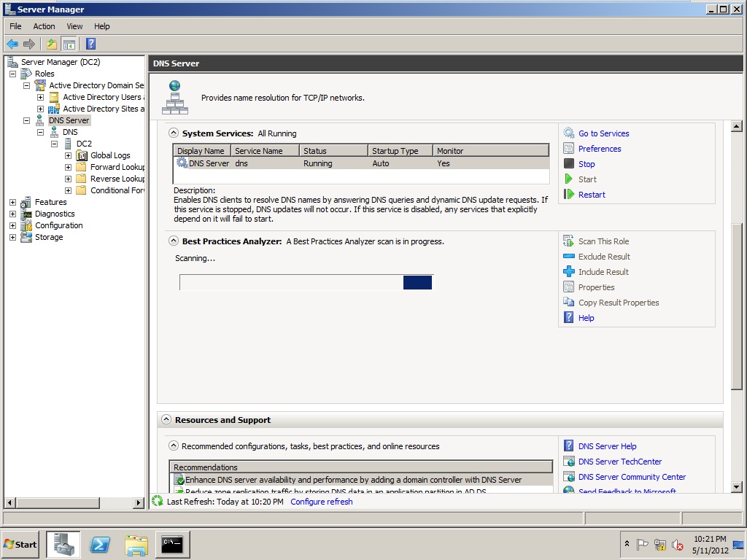Collapse Recommended configurations subsection
747x560 pixels.
click(174, 446)
